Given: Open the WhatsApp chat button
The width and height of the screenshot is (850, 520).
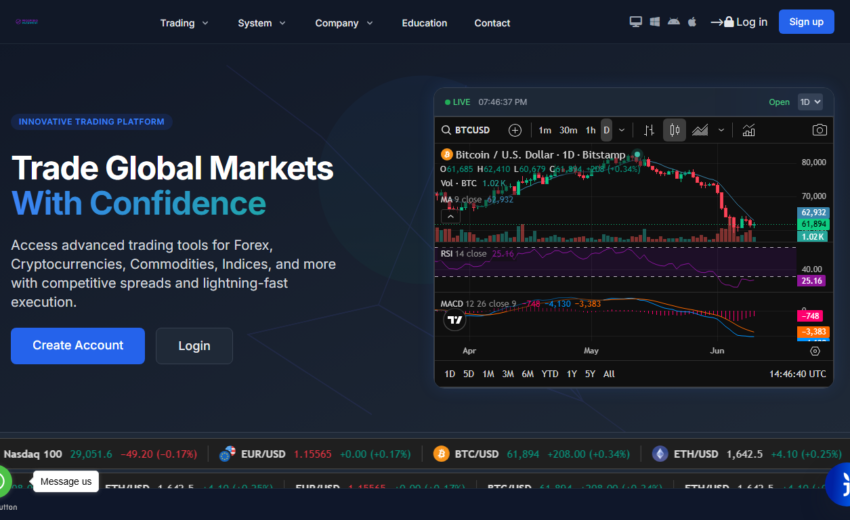Looking at the screenshot, I should click(x=3, y=482).
